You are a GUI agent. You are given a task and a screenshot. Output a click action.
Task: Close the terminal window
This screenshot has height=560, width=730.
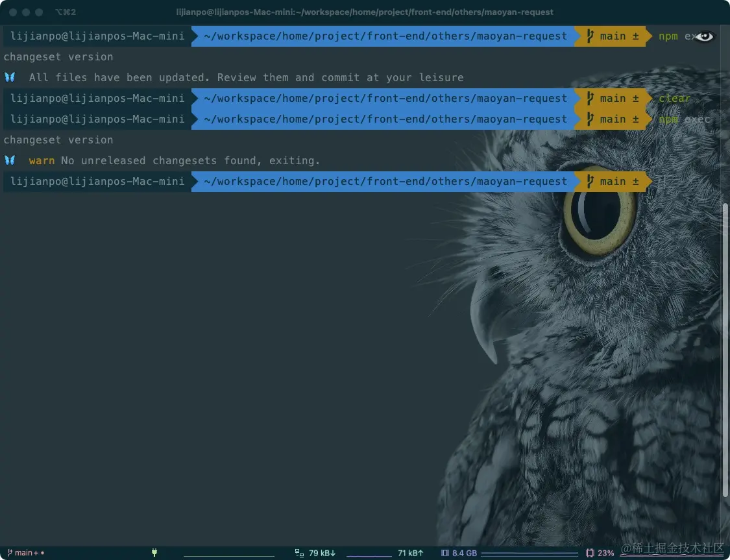pos(13,12)
